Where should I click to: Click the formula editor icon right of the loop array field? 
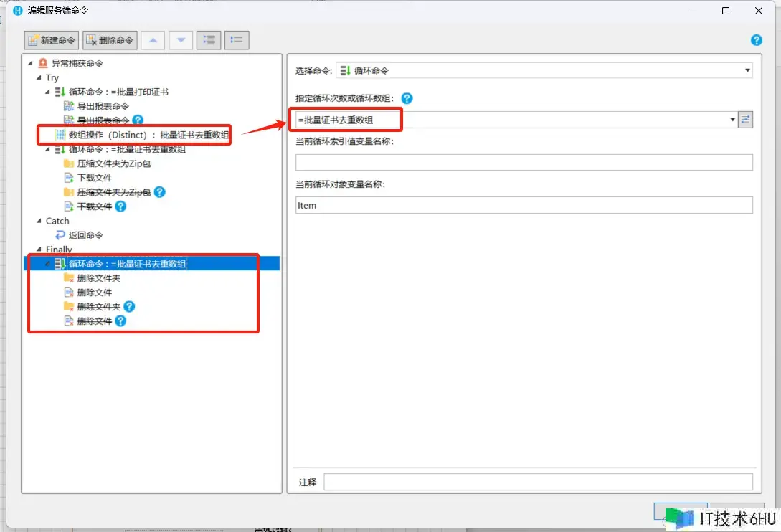[x=746, y=120]
